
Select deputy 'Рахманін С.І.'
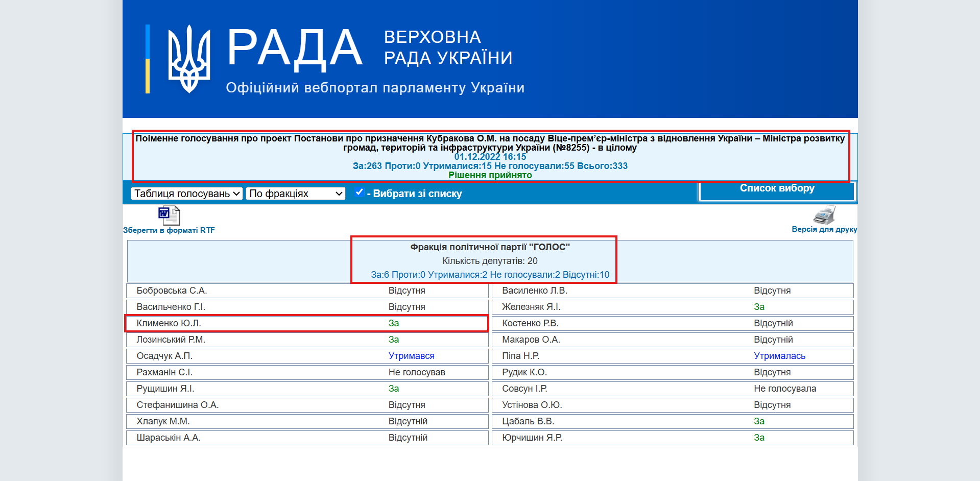pos(164,372)
